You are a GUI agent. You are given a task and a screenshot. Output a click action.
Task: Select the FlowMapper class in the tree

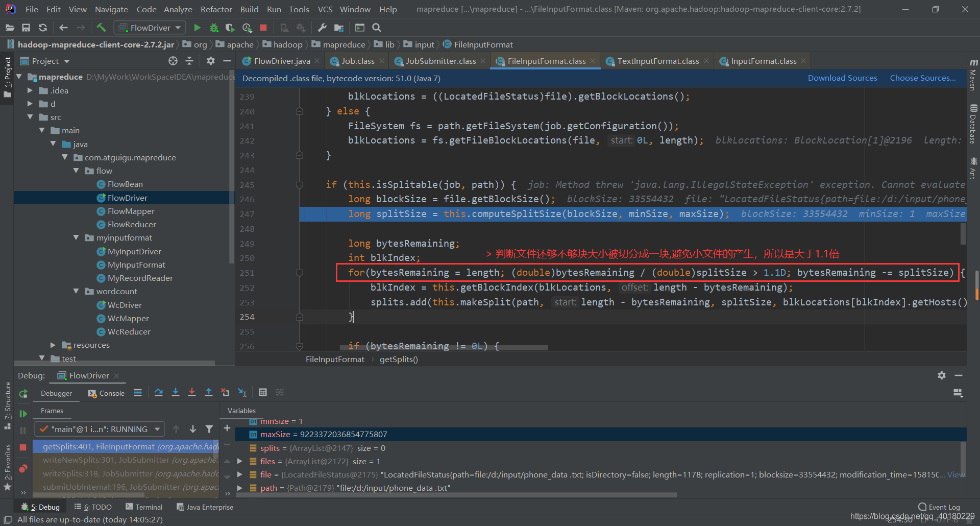(131, 211)
